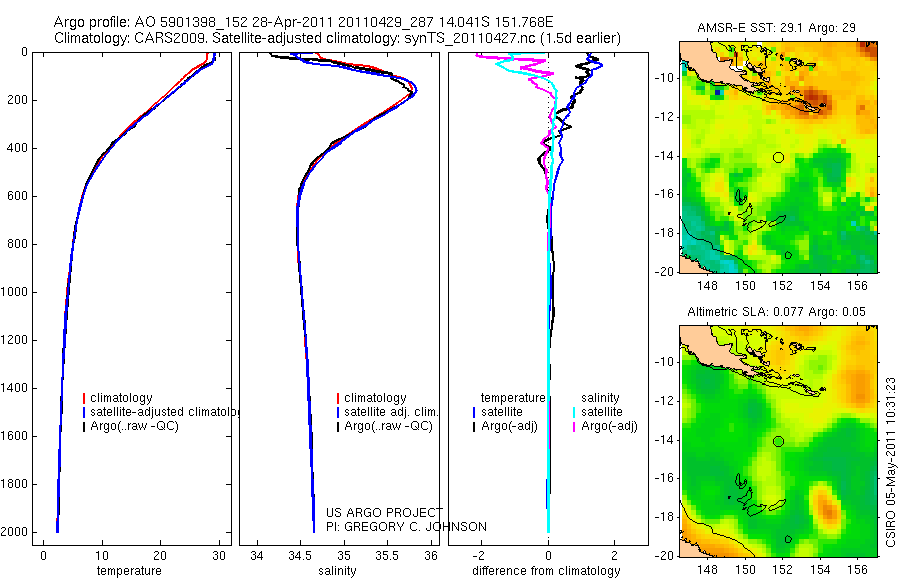Click the 'Climatology: CARS2009' subtitle line
Image resolution: width=900 pixels, height=580 pixels.
click(x=337, y=38)
